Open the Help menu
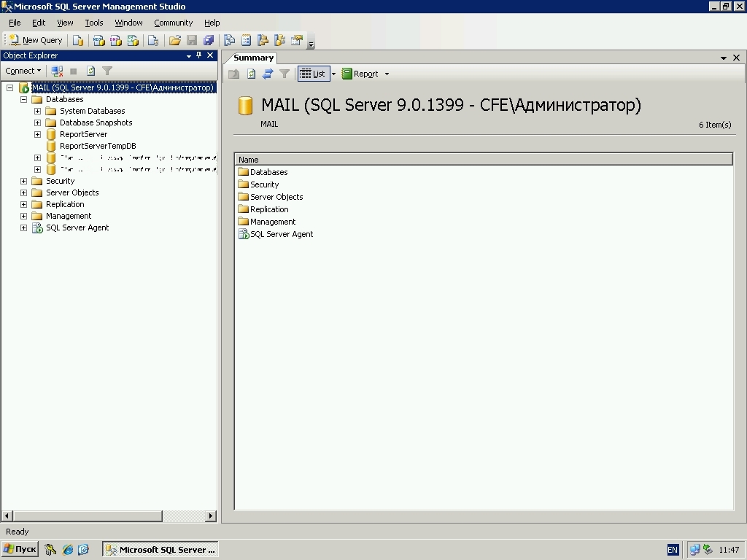Viewport: 747px width, 560px height. pyautogui.click(x=212, y=23)
